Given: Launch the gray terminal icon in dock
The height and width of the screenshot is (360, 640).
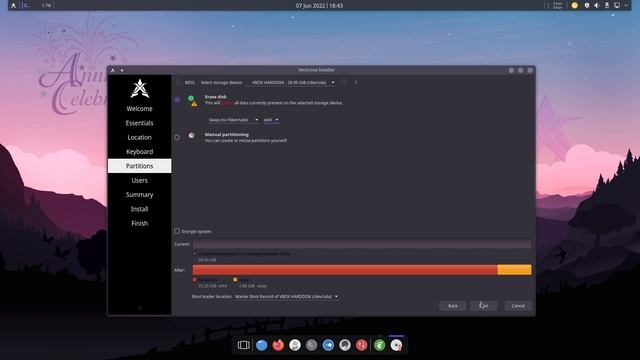Looking at the screenshot, I should (x=311, y=345).
